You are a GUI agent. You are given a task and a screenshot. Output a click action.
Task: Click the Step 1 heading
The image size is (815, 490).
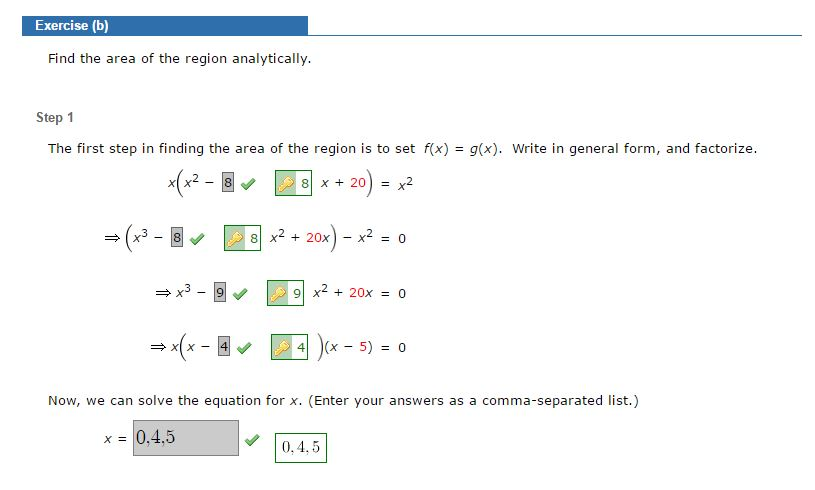55,117
